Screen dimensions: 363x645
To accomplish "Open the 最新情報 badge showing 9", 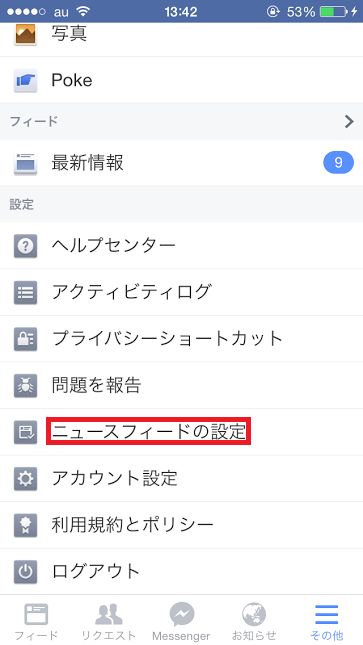I will (x=338, y=163).
